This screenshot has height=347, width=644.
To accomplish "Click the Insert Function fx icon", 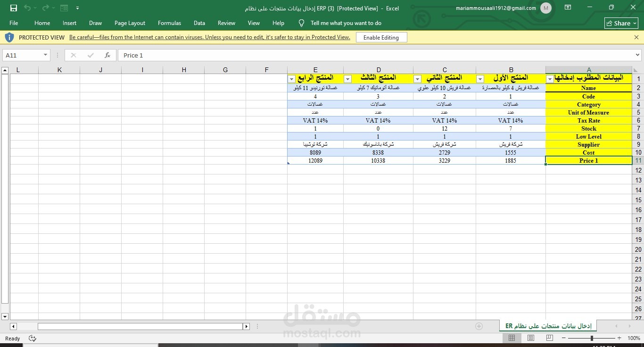I will point(107,55).
